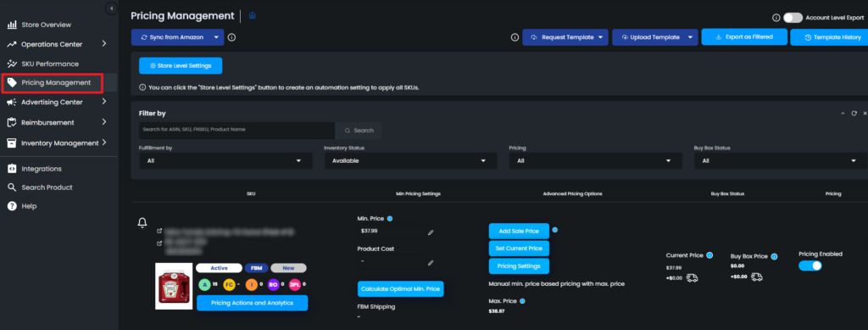Open Store Overview in the sidebar
Image resolution: width=868 pixels, height=330 pixels.
[46, 25]
